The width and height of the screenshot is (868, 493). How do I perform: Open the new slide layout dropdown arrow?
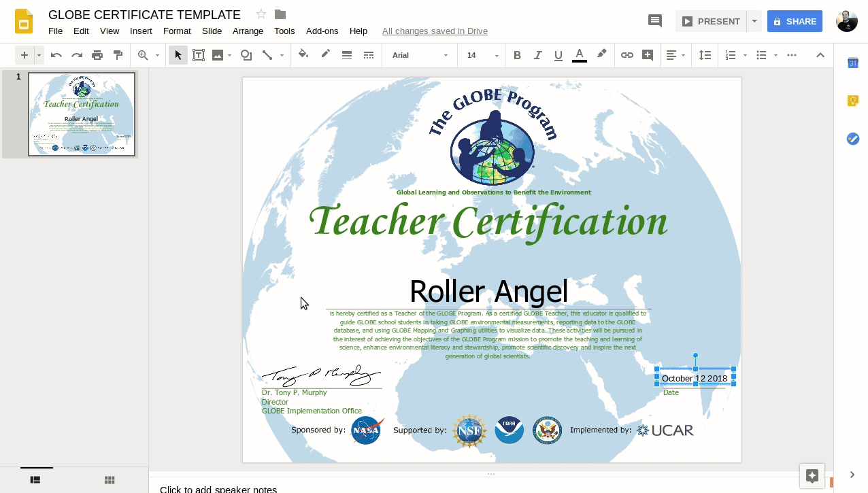[x=39, y=55]
